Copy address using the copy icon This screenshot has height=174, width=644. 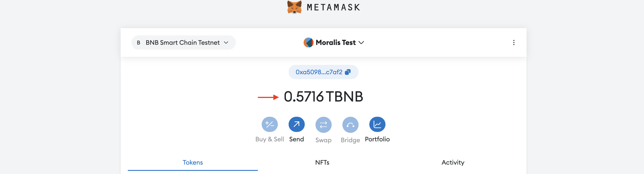click(348, 72)
